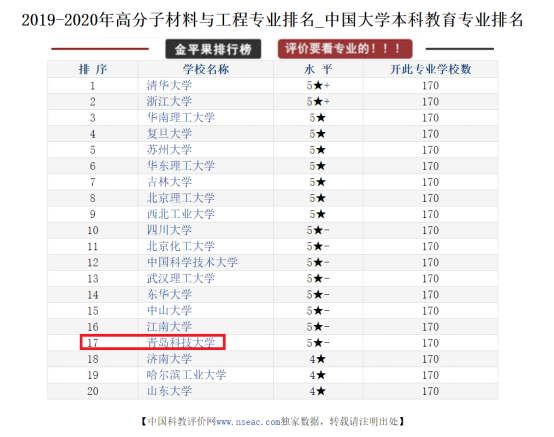Screen dimensions: 554x437
Task: Select 华南理工大学 in the ranking list
Action: 181,118
